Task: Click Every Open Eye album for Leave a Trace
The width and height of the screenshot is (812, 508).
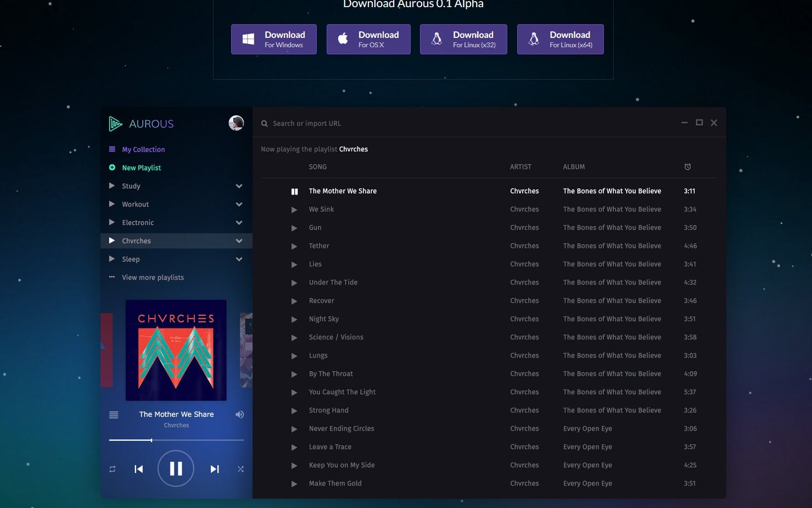Action: click(x=587, y=447)
